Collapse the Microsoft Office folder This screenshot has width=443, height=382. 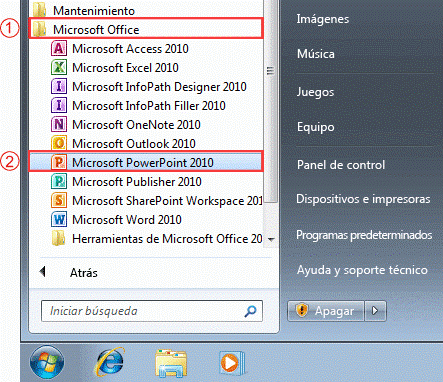[x=146, y=30]
